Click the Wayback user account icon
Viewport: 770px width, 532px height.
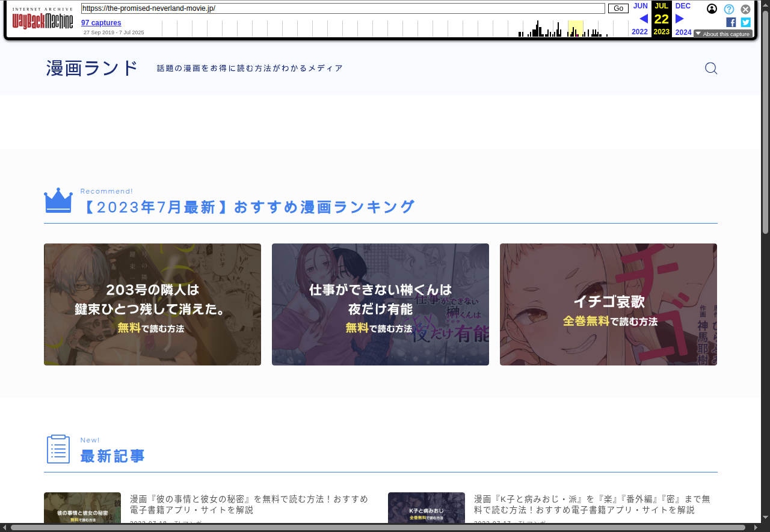pos(712,9)
